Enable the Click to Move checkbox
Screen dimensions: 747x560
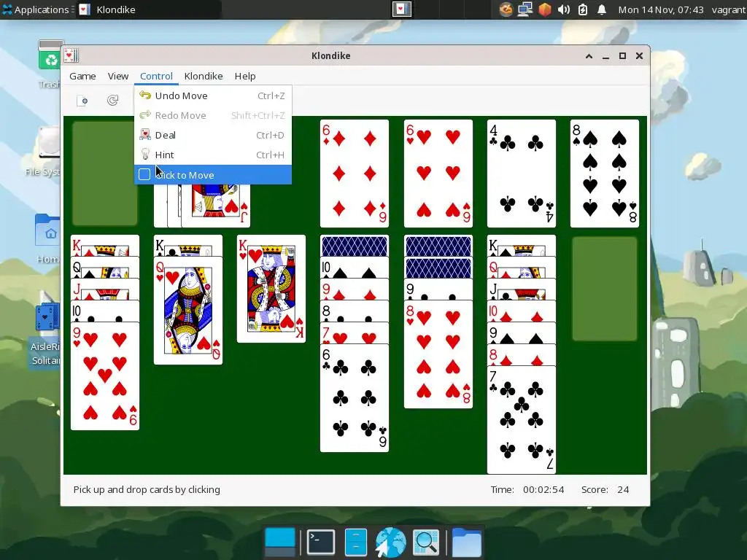(x=144, y=175)
